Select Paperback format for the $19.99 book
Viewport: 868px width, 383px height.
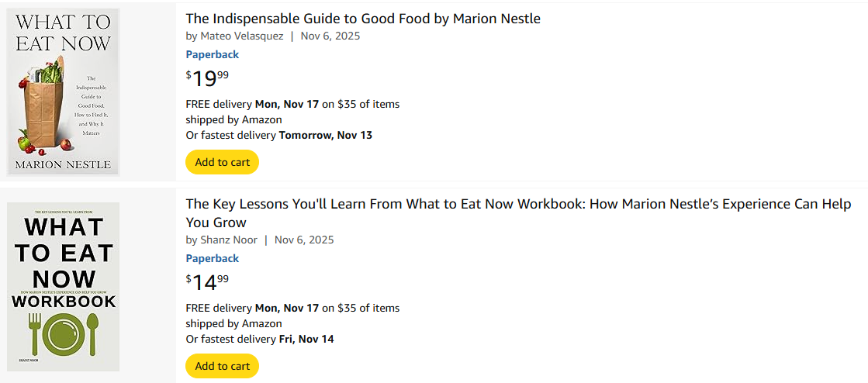coord(212,54)
